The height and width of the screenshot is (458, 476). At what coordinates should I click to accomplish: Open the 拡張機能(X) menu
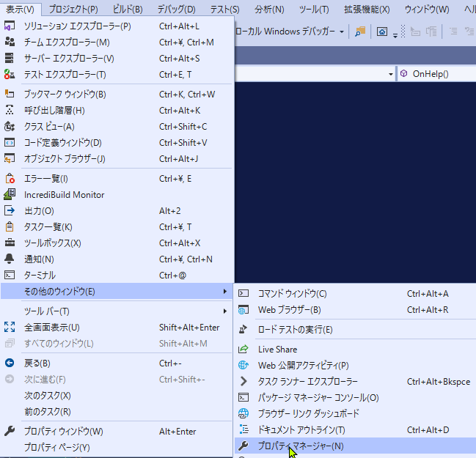coord(367,10)
